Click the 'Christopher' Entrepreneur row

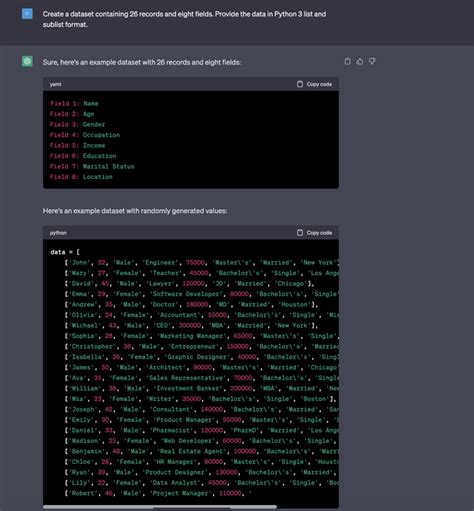coord(202,347)
